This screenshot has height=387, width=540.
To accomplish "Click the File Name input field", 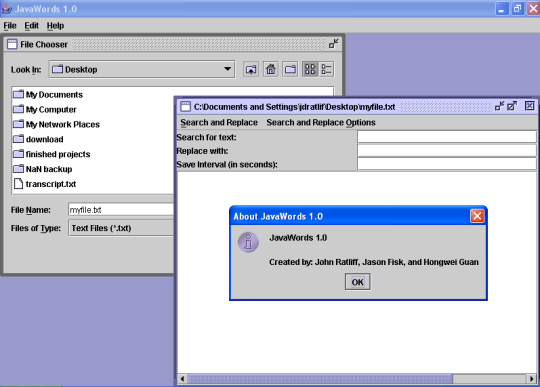I will click(121, 210).
